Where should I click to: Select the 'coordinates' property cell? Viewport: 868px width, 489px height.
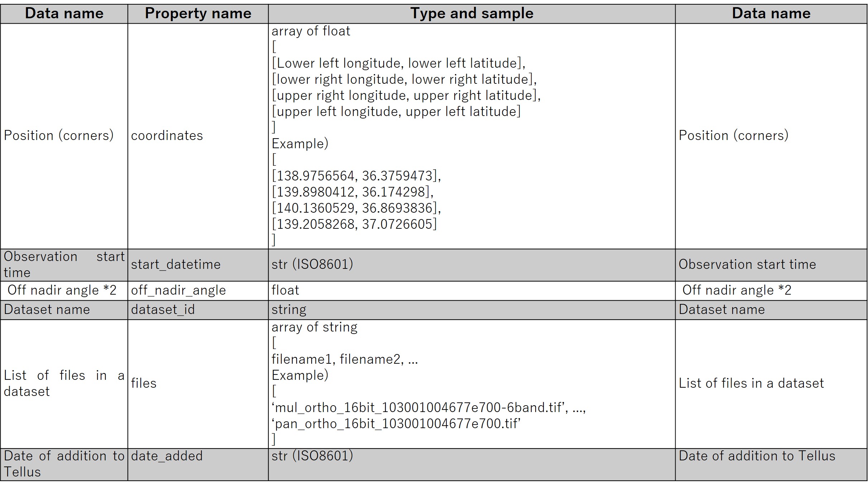click(198, 136)
